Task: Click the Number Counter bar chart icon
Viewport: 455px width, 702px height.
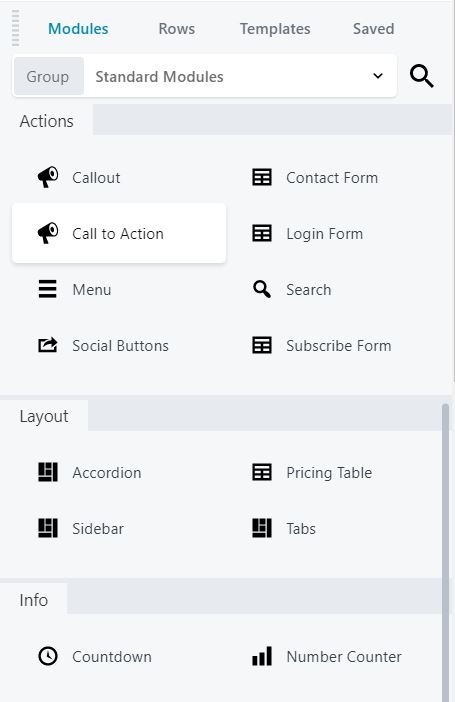Action: click(x=262, y=656)
